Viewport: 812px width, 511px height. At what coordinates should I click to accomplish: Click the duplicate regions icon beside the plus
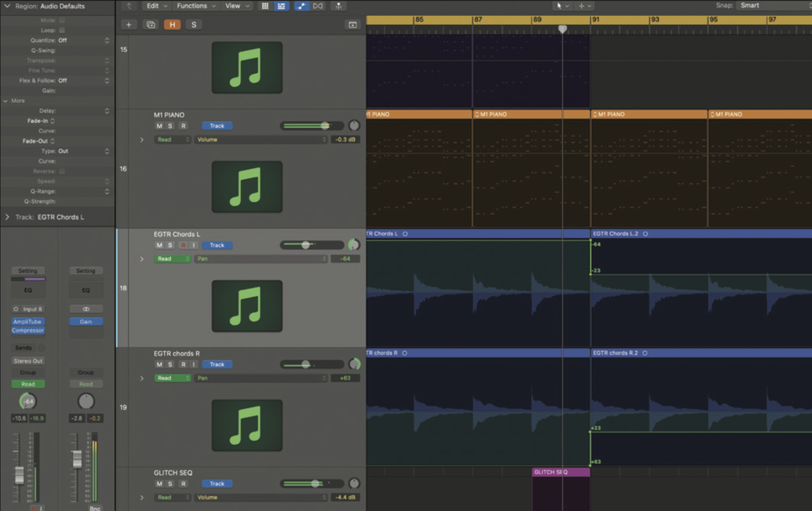tap(151, 24)
